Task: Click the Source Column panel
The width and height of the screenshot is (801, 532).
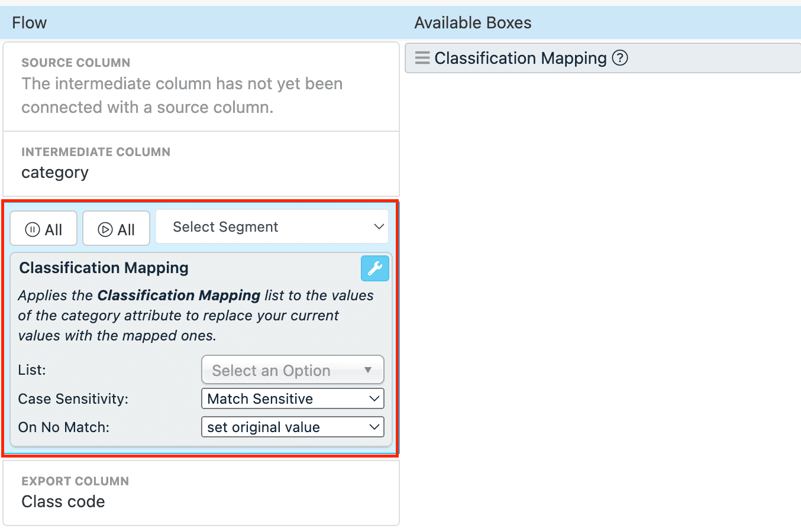Action: (x=201, y=87)
